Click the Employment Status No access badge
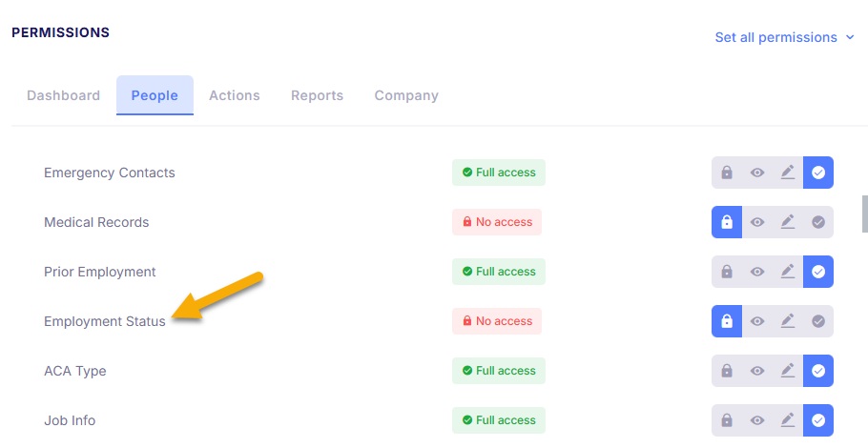 (497, 321)
